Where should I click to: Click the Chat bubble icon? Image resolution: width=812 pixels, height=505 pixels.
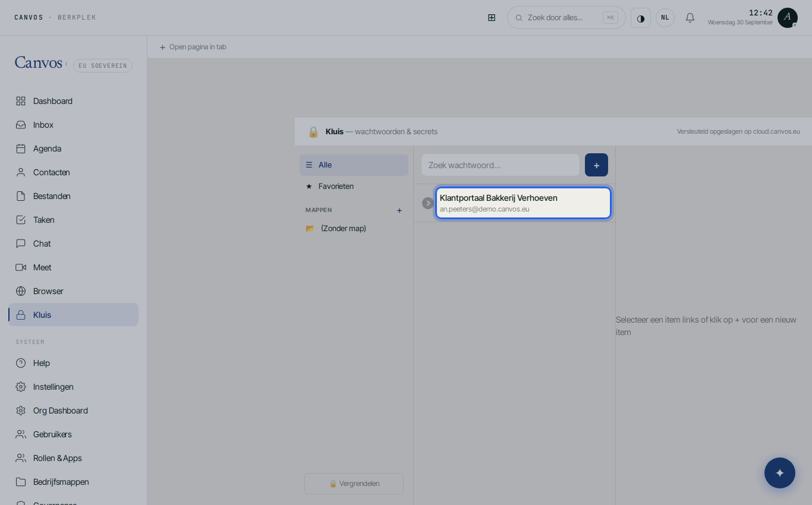[x=21, y=244]
